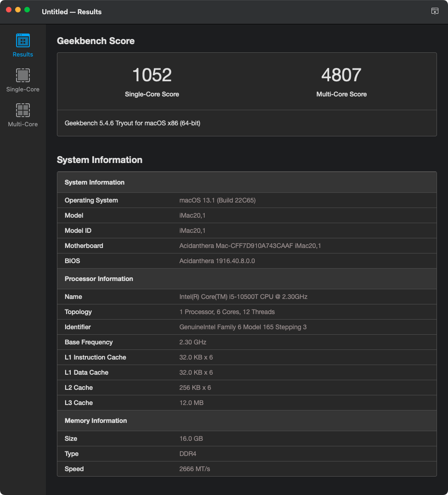This screenshot has height=495, width=448.
Task: Switch to the Multi-Core sidebar view
Action: [x=22, y=115]
